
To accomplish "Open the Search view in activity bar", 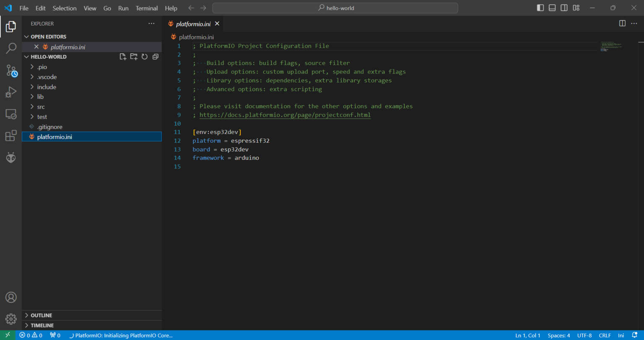I will pos(11,49).
